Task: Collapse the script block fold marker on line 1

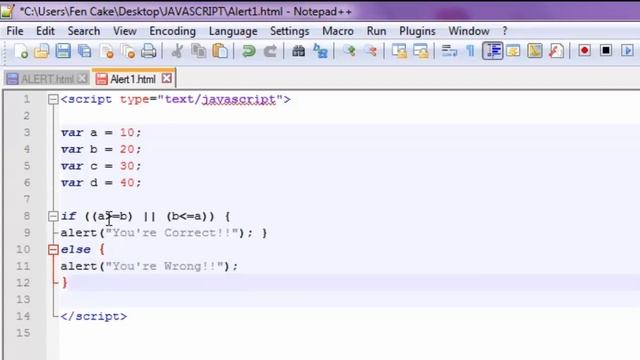Action: (x=53, y=99)
